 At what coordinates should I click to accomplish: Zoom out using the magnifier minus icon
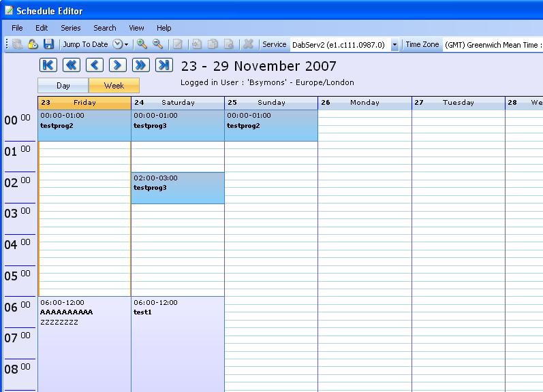pyautogui.click(x=157, y=44)
